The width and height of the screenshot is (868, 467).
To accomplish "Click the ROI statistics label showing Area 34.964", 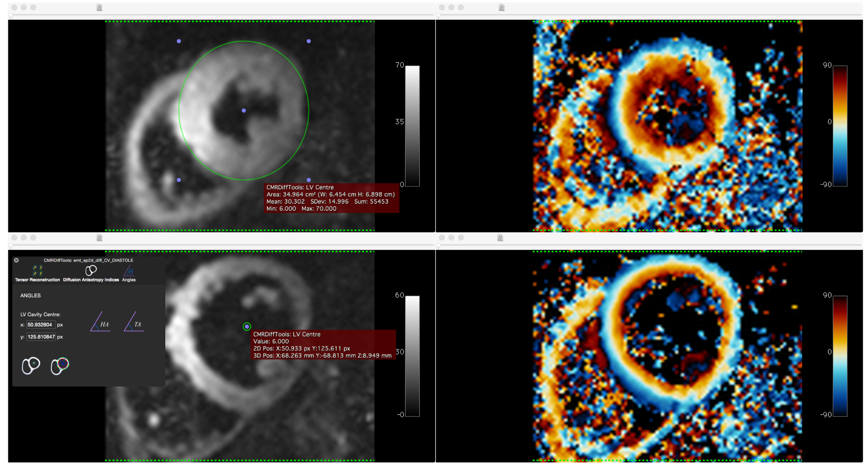I will [331, 198].
